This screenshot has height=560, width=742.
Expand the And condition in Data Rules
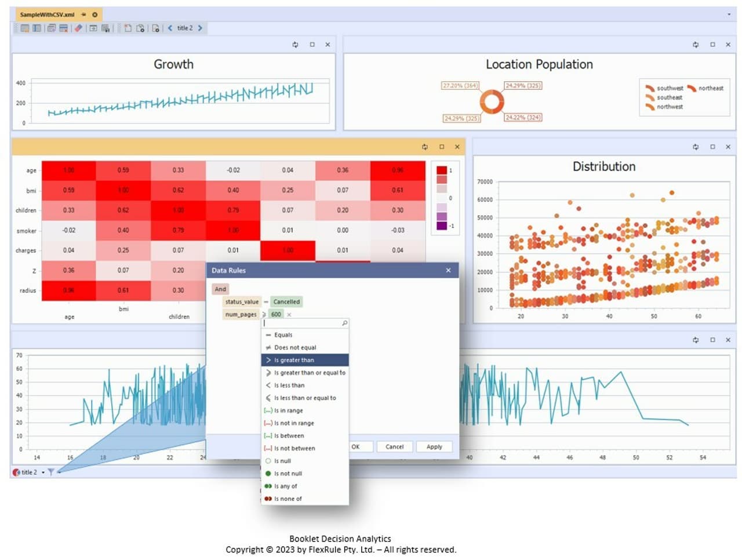tap(221, 289)
